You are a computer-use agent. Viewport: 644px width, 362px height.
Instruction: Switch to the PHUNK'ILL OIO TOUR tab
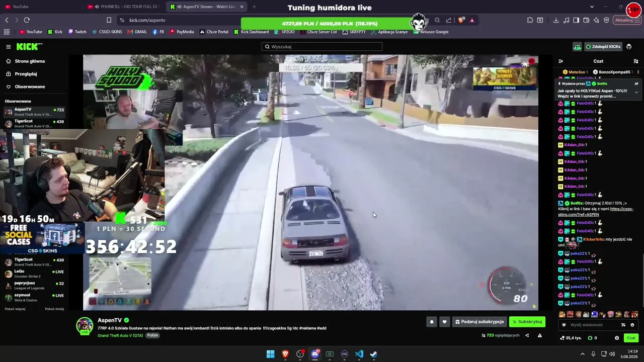coord(125,7)
